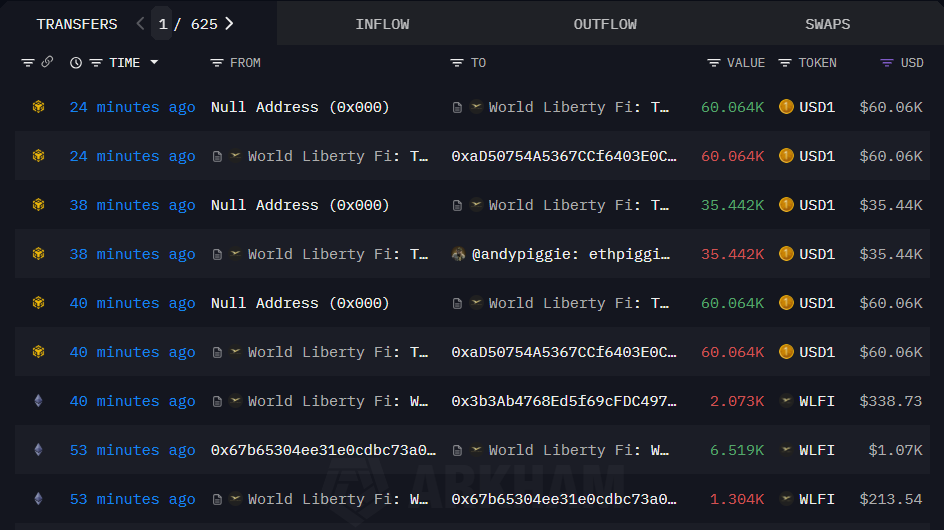
Task: Click the purple USD filter icon
Action: [886, 63]
